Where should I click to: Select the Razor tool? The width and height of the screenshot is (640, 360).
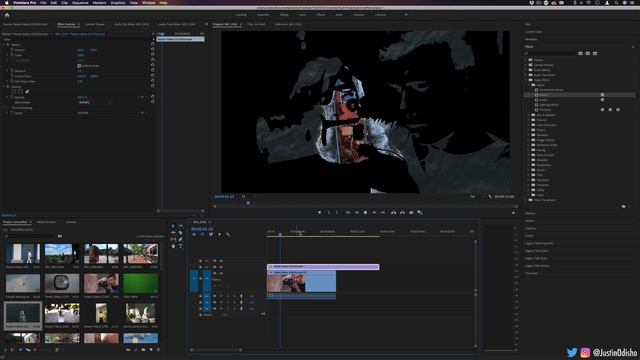point(180,233)
